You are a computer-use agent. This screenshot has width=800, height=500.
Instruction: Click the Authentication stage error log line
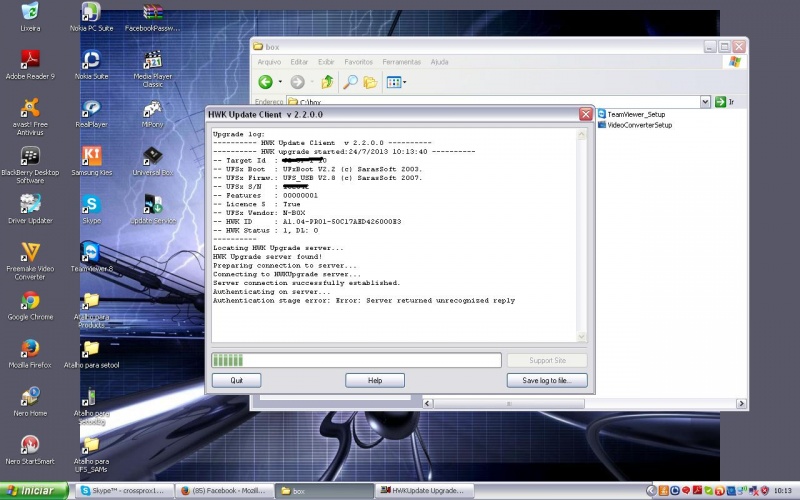tap(364, 301)
